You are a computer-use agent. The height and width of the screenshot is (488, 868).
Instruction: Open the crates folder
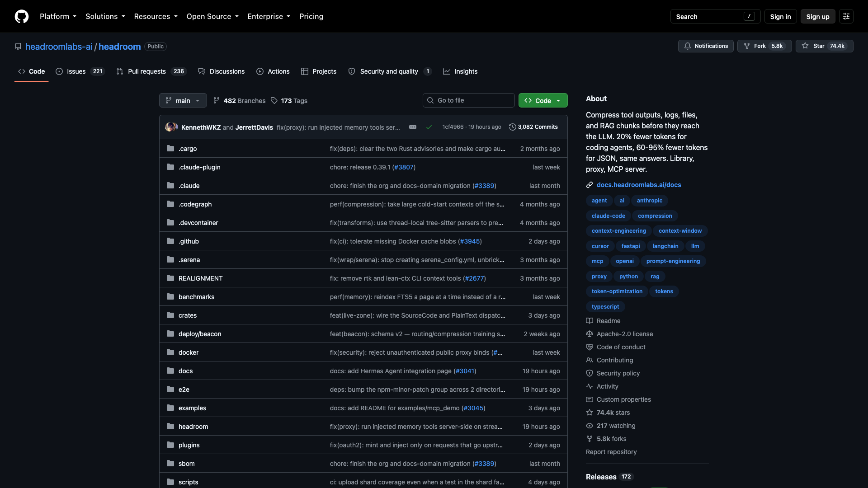click(x=188, y=315)
